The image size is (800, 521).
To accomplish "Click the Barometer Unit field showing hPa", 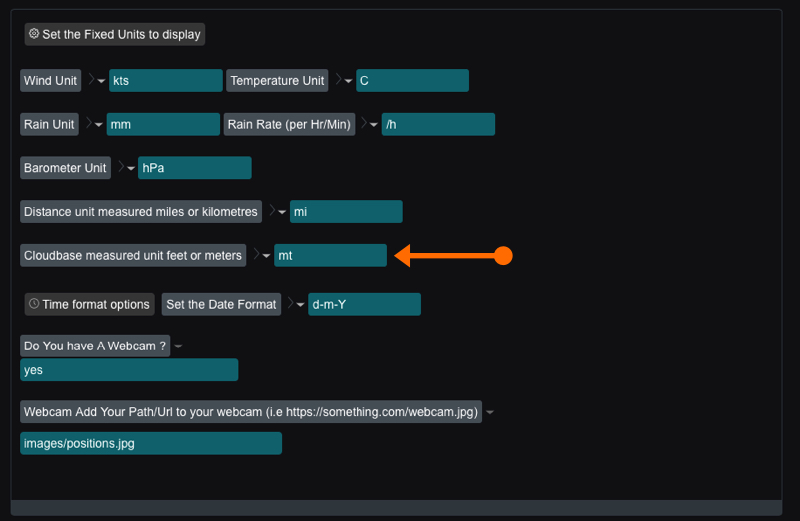I will tap(194, 168).
